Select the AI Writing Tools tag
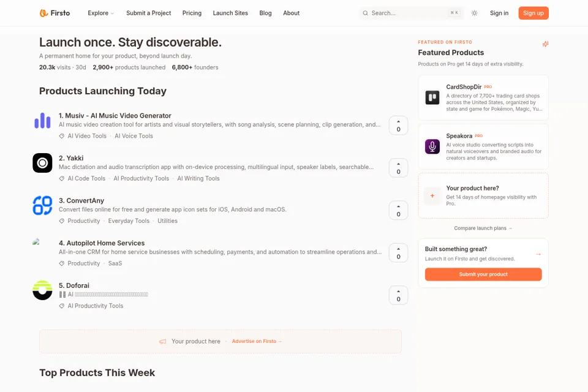 (x=198, y=179)
